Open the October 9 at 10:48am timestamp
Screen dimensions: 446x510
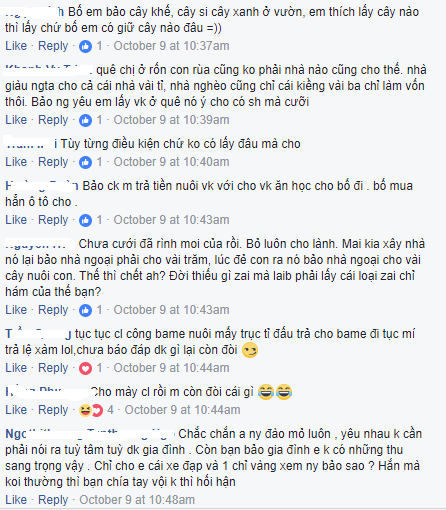[x=137, y=500]
